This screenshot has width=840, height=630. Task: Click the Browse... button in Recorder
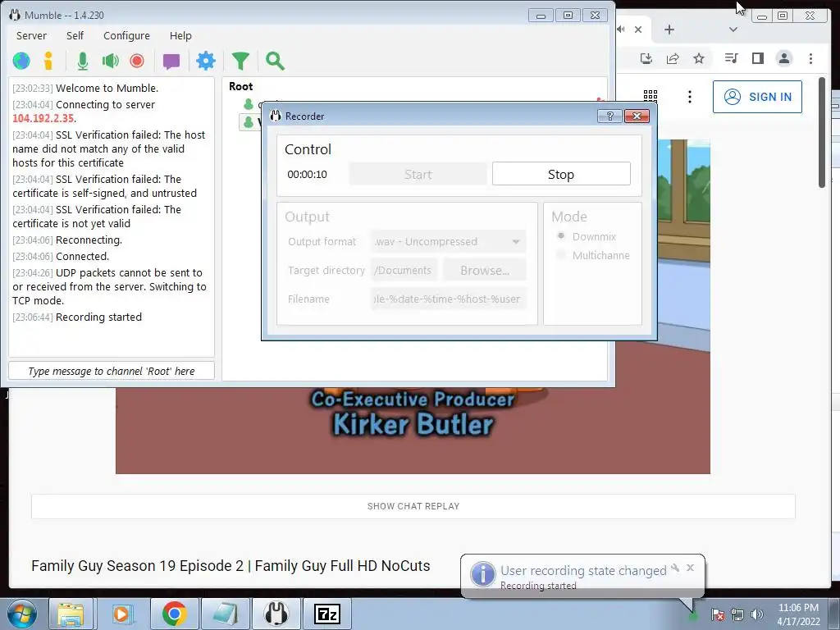(x=485, y=271)
